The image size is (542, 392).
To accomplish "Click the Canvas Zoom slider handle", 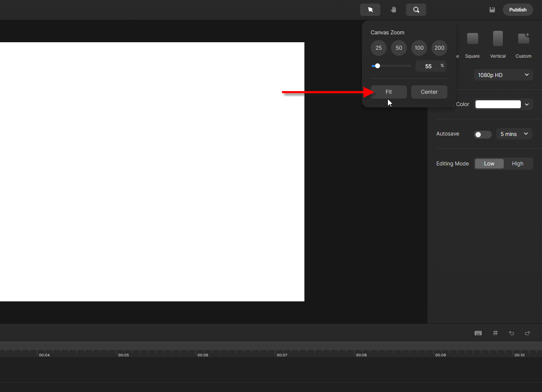I will (x=377, y=66).
